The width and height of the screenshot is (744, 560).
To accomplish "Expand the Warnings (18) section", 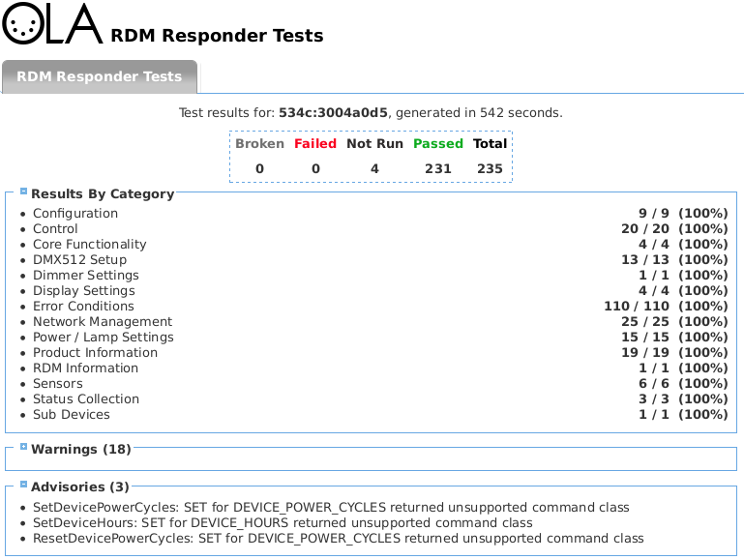I will click(x=24, y=447).
